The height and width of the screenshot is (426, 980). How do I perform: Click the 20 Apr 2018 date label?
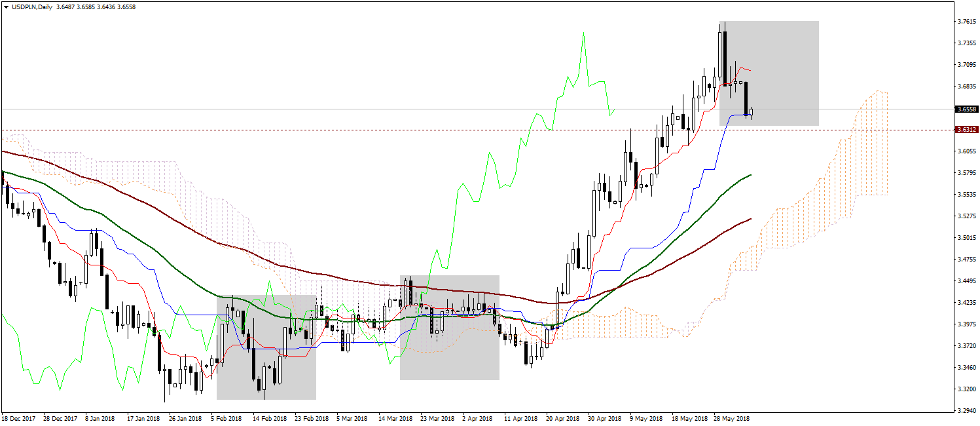point(562,418)
